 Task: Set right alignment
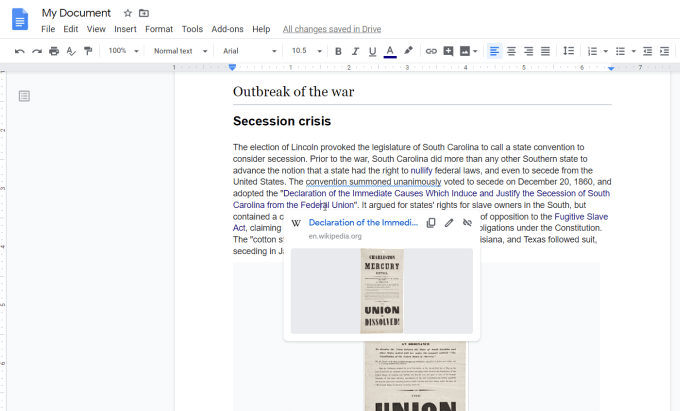coord(528,51)
